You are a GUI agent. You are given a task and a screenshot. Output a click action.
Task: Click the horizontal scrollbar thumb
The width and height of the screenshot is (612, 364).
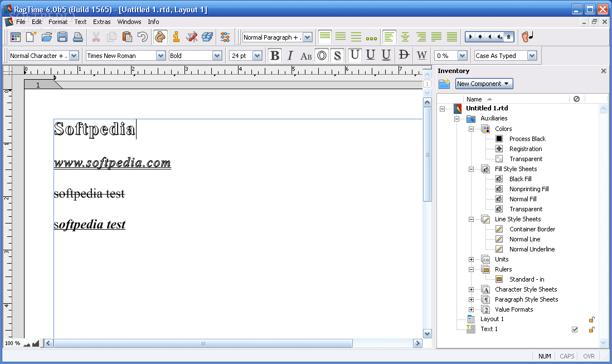click(203, 343)
